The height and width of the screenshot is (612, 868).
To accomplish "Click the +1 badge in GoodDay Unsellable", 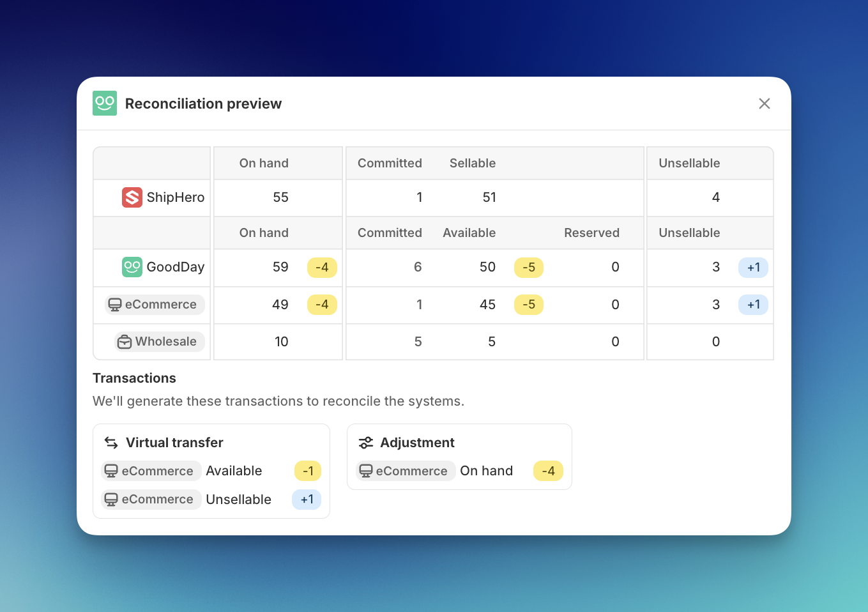I will pyautogui.click(x=753, y=267).
